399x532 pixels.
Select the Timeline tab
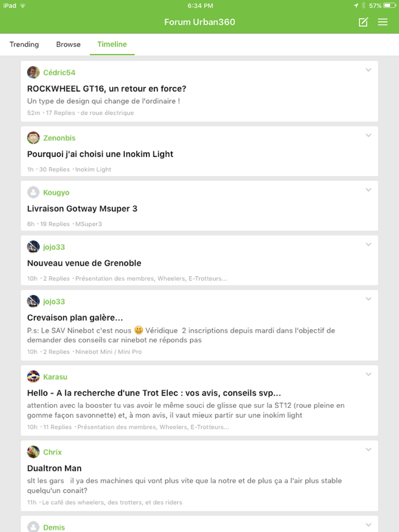point(112,44)
